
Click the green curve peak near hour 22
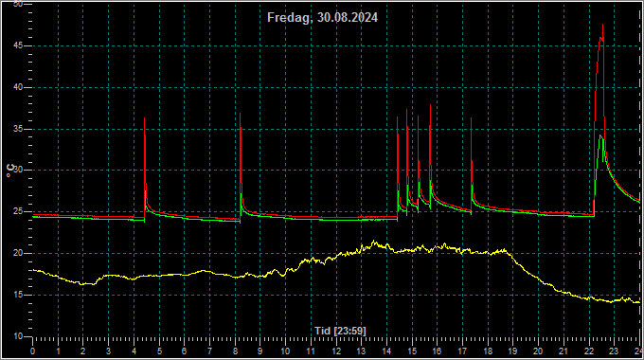pyautogui.click(x=600, y=135)
